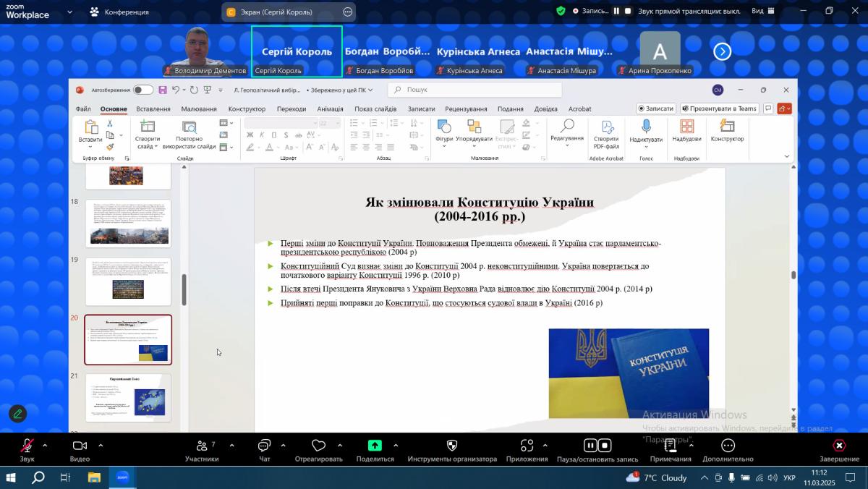The height and width of the screenshot is (489, 868).
Task: Select slide 21 thumbnail Європейський Союз
Action: pyautogui.click(x=128, y=397)
